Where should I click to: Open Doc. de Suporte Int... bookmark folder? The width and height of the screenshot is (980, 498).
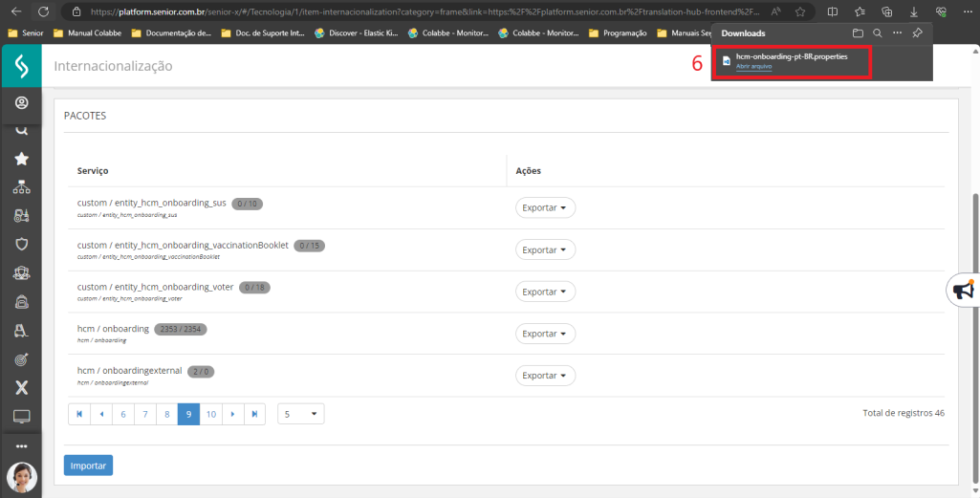pos(263,33)
